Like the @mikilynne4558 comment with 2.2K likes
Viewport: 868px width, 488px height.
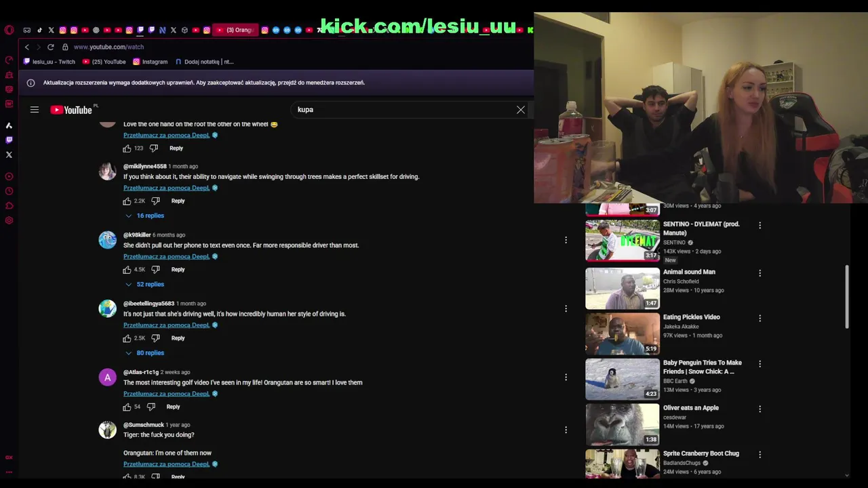(127, 201)
